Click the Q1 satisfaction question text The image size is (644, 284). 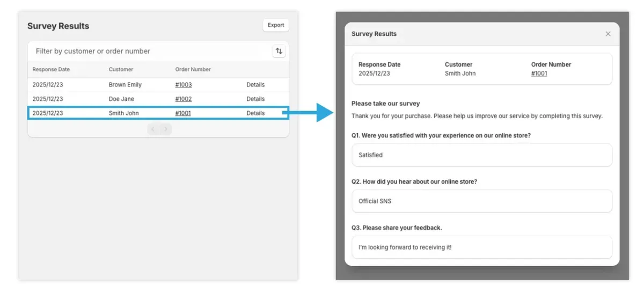(441, 136)
